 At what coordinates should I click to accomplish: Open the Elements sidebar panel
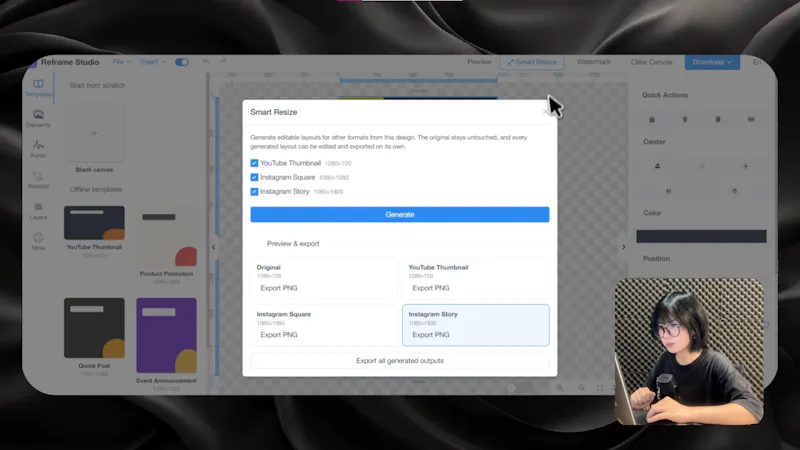38,118
